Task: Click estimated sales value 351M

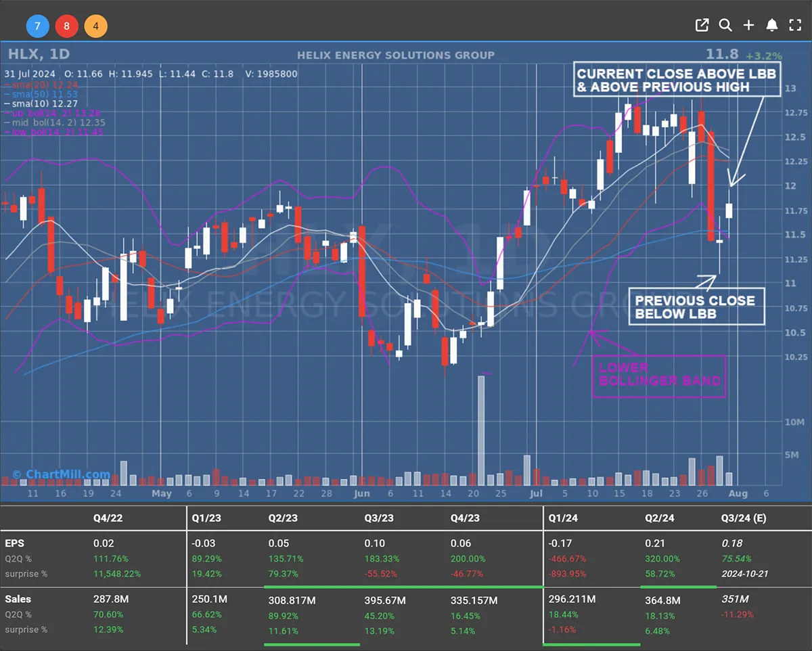Action: click(735, 600)
